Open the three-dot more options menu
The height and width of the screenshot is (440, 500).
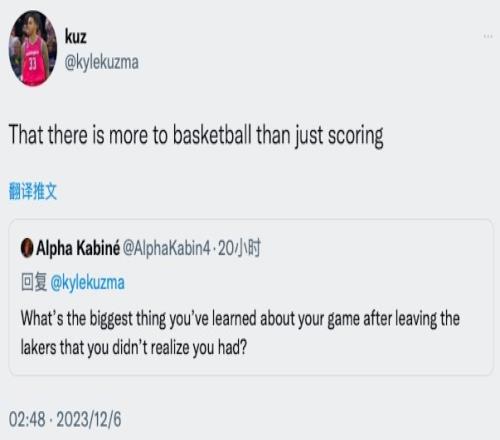pos(488,36)
